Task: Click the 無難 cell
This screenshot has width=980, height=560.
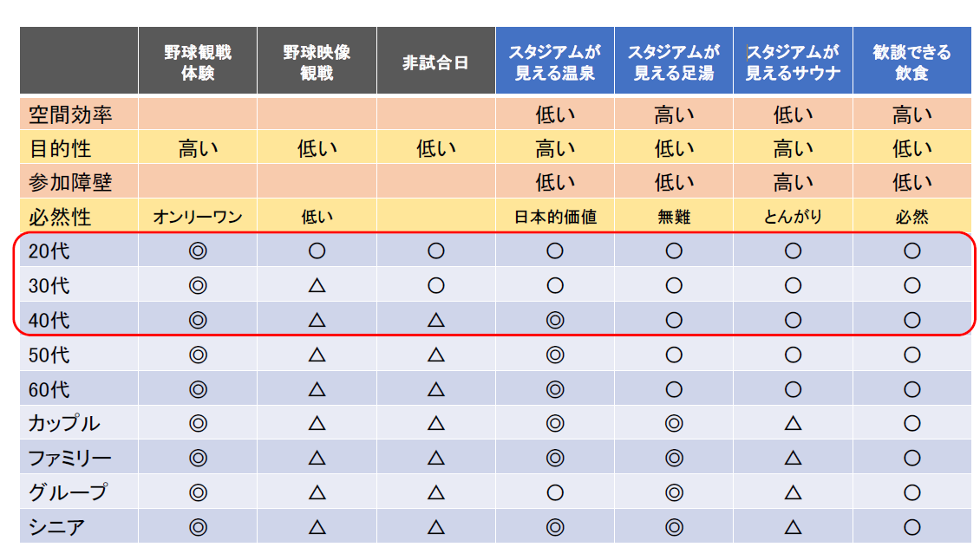Action: pyautogui.click(x=674, y=217)
